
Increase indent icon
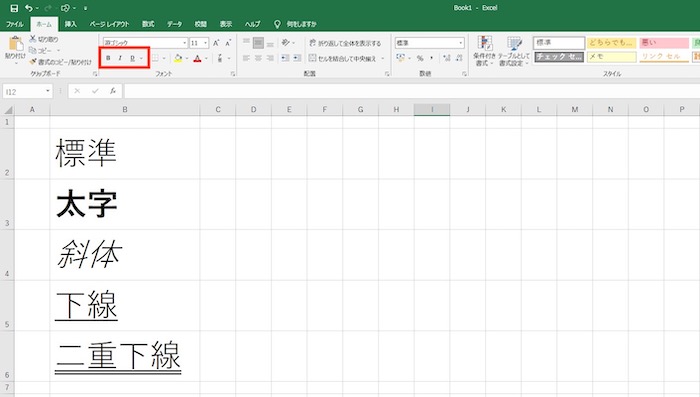[297, 58]
